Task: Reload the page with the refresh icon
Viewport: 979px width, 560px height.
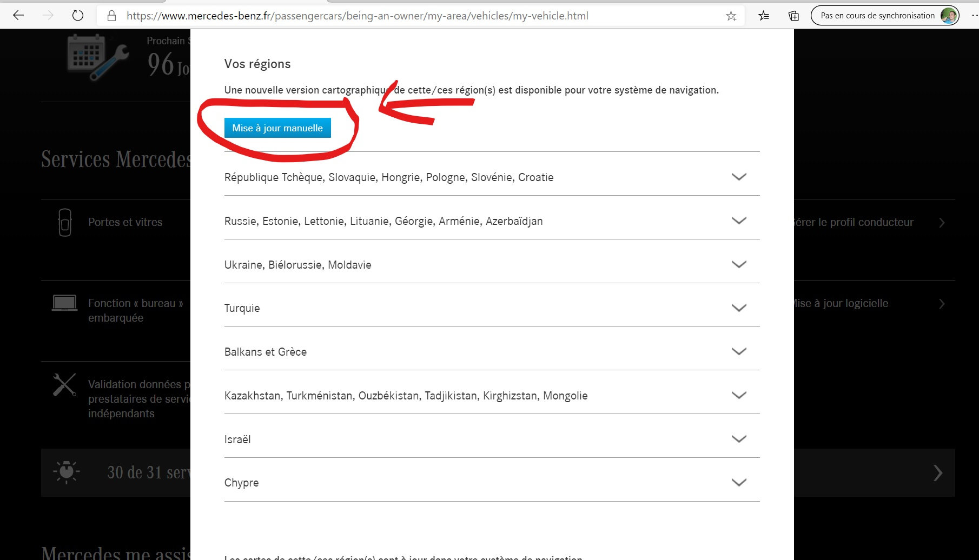Action: click(78, 16)
